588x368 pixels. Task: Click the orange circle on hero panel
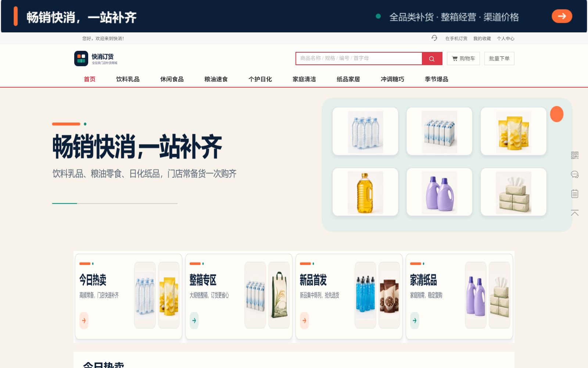tap(557, 114)
